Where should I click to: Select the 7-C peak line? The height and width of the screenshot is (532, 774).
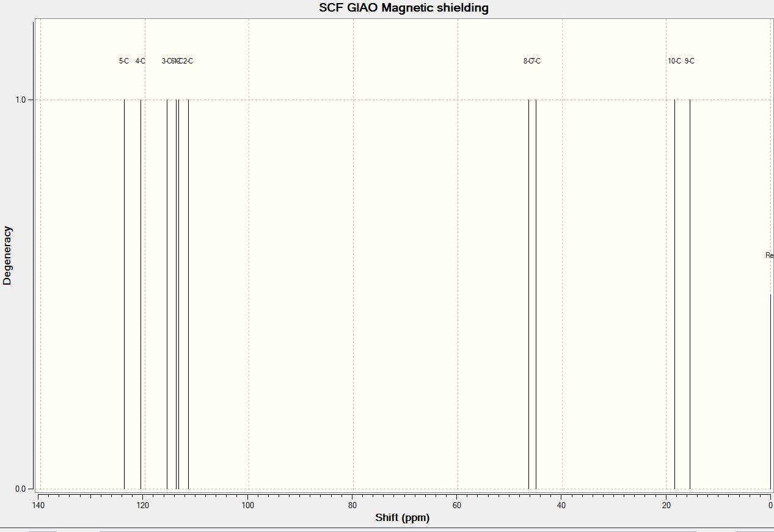point(536,294)
